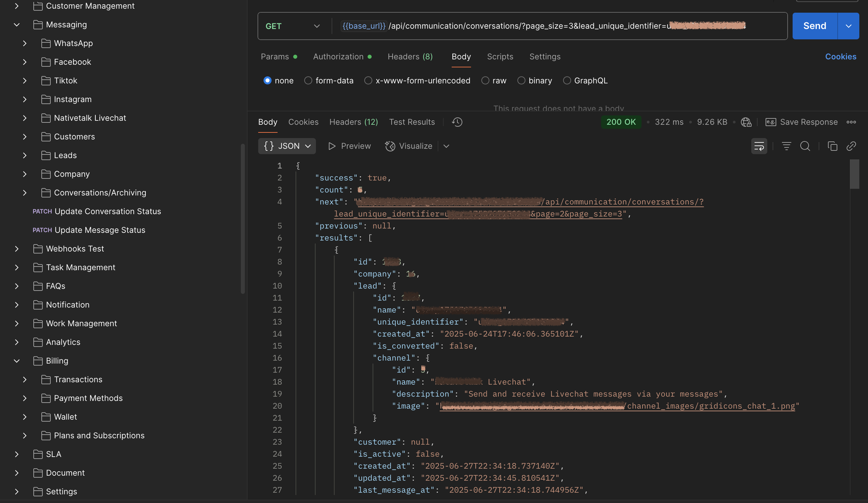Image resolution: width=868 pixels, height=503 pixels.
Task: Click the SLA folder icon
Action: (38, 454)
